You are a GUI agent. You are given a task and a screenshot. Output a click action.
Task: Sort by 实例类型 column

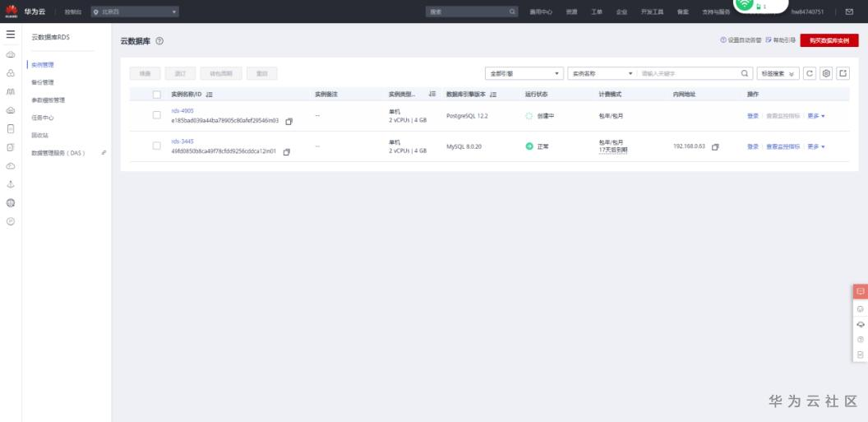[432, 95]
